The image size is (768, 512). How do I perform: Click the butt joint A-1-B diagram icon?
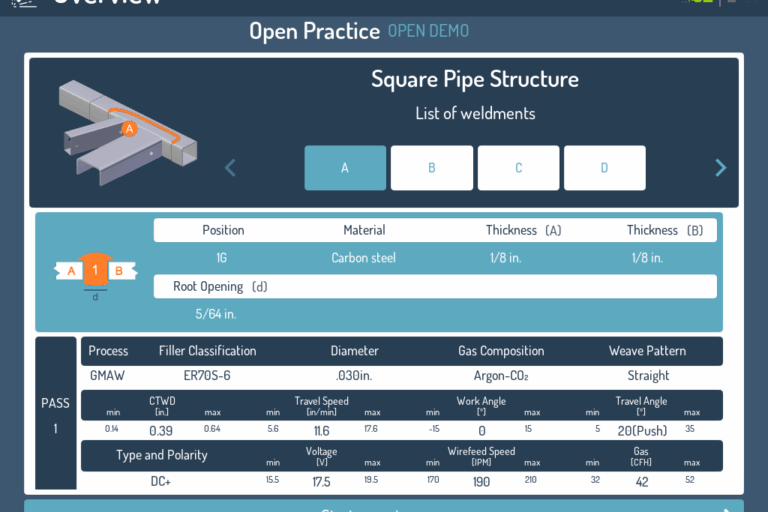[95, 272]
